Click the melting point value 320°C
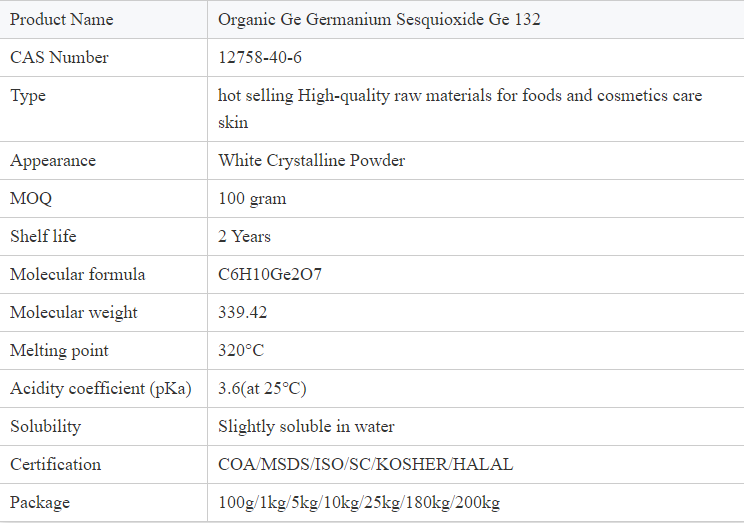Screen dimensions: 744x523 tap(241, 350)
